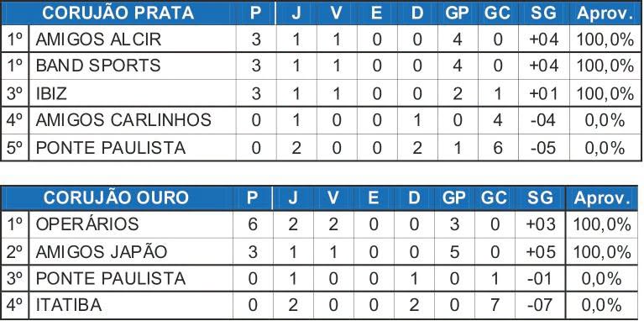Click the GP column header in Prata table
Image resolution: width=644 pixels, height=321 pixels.
[457, 13]
